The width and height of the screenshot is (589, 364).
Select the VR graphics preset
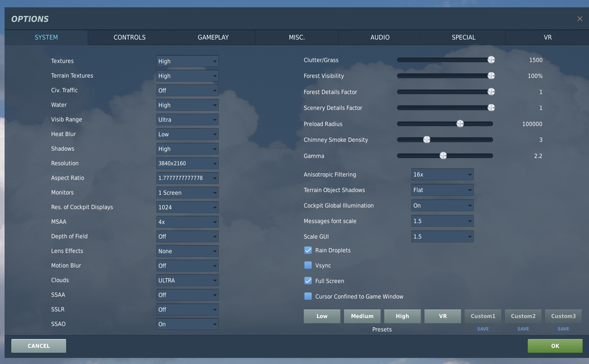coord(442,316)
